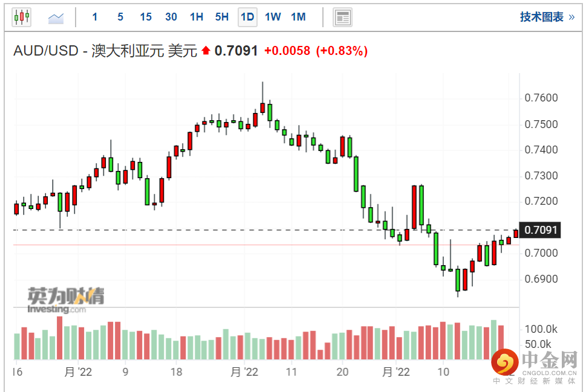The image size is (586, 392).
Task: Select the 5H chart interval
Action: (222, 17)
